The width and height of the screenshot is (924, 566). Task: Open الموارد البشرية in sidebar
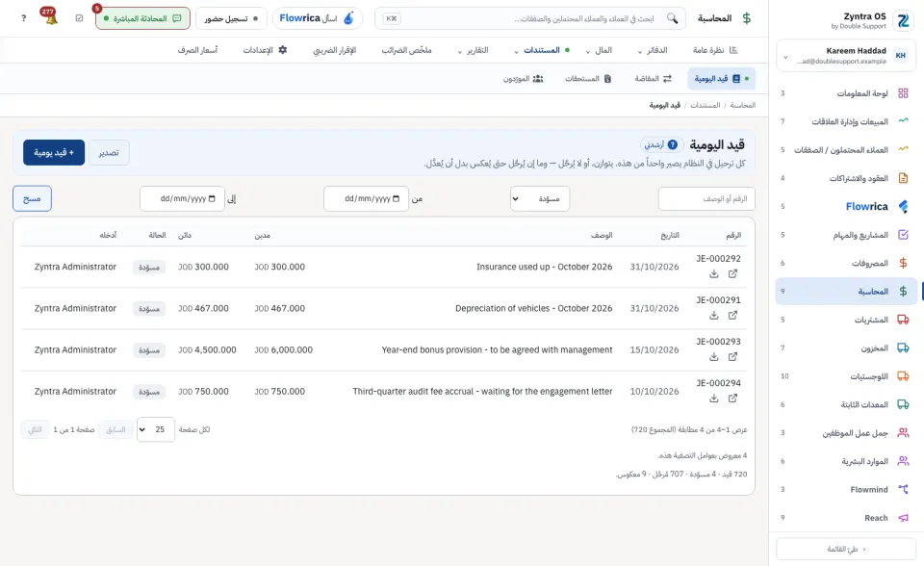[x=846, y=461]
